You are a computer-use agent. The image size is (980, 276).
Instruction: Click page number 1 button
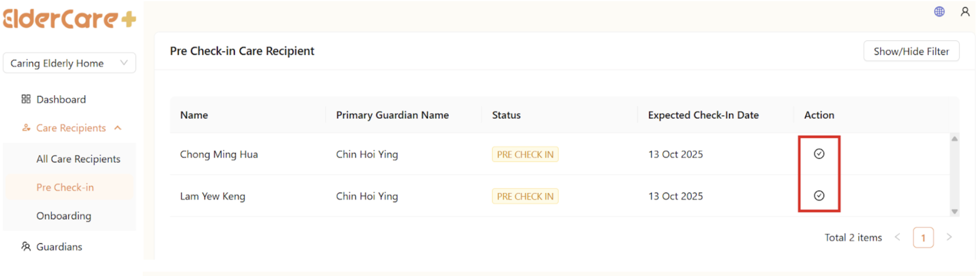[x=923, y=238]
